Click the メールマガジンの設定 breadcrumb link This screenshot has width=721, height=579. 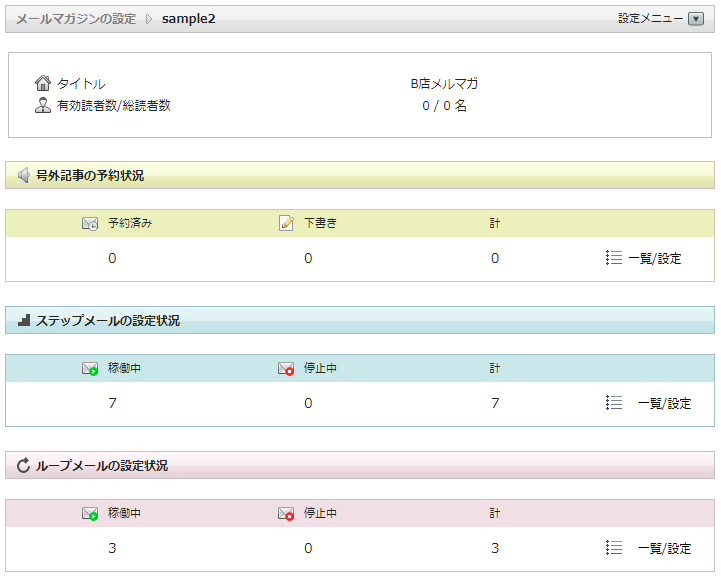coord(76,19)
